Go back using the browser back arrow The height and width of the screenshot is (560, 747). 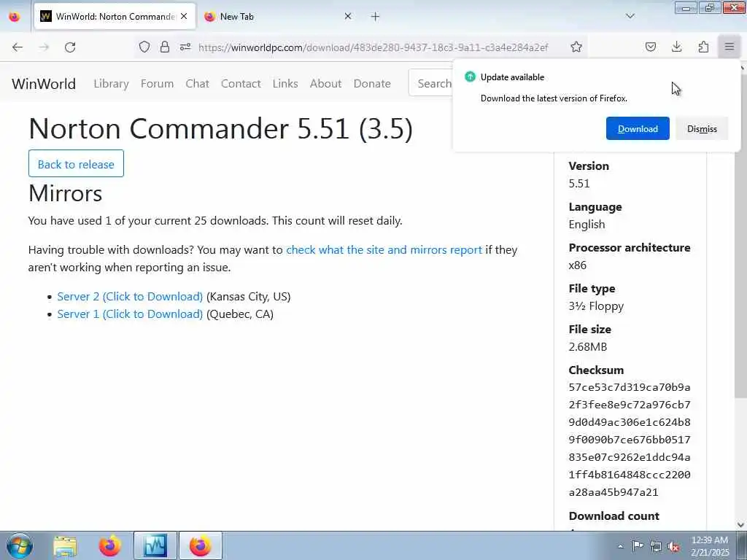click(18, 47)
